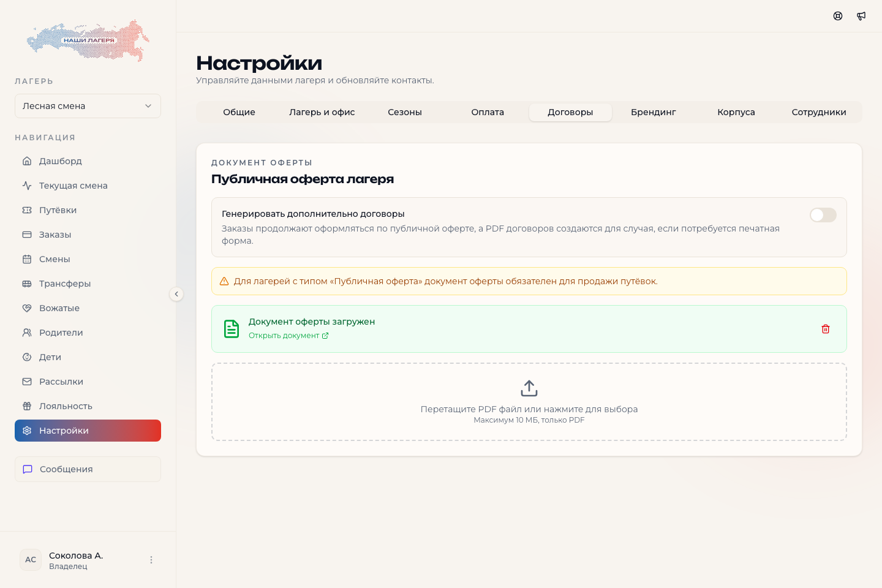Click the external link icon beside Открыть документ
Image resolution: width=882 pixels, height=588 pixels.
[x=325, y=336]
